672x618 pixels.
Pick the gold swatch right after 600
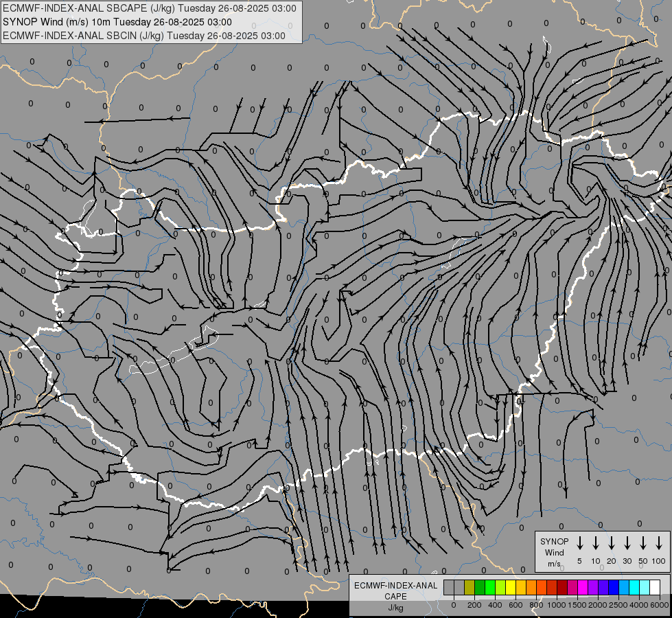(x=521, y=588)
